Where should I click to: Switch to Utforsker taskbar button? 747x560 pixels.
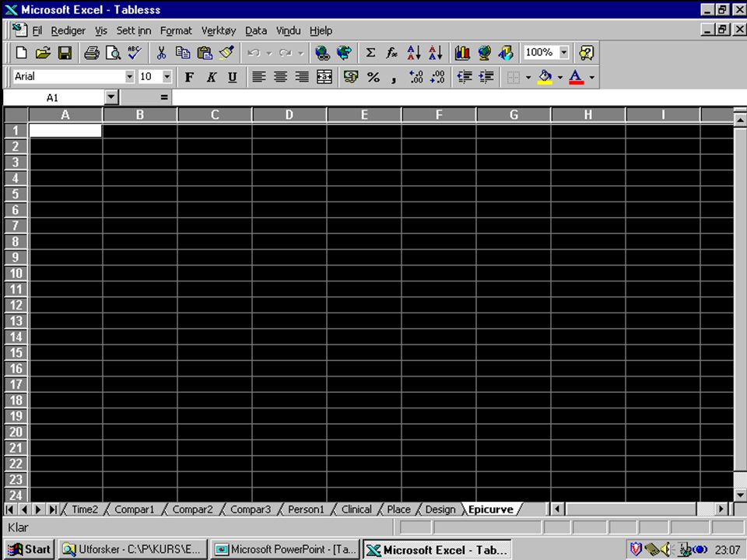coord(133,550)
